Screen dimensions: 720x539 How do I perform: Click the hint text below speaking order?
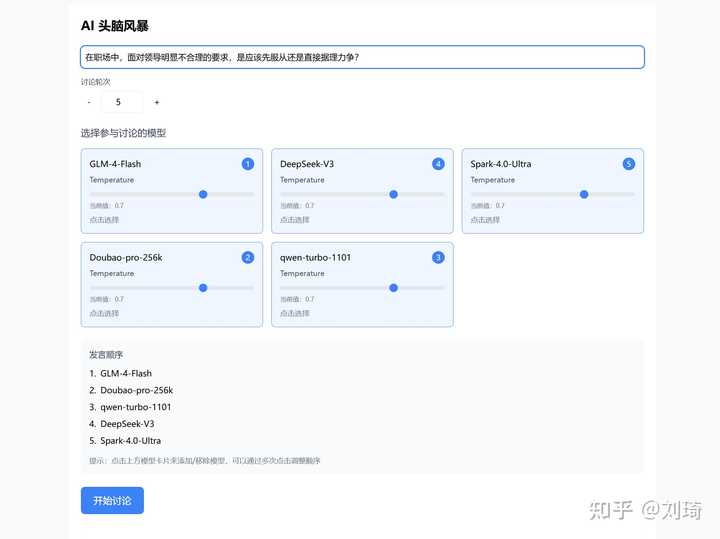(x=205, y=460)
